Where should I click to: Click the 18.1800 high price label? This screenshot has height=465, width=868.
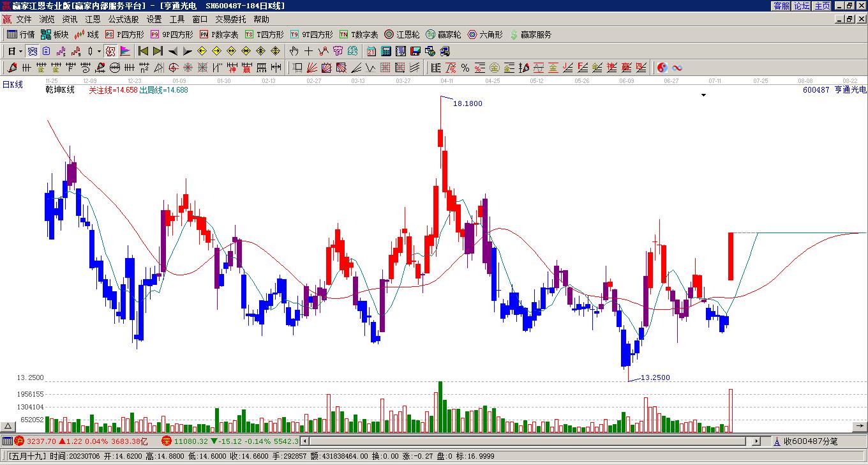pos(468,103)
